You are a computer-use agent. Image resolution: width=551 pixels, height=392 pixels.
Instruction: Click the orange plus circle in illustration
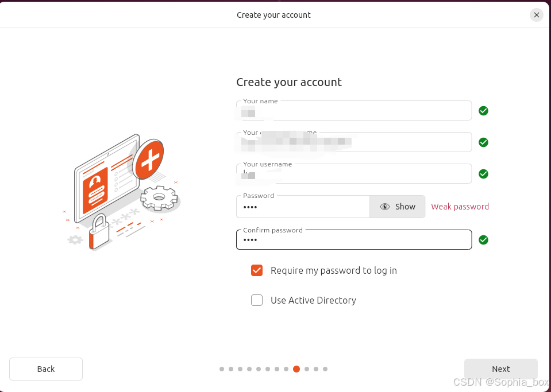148,159
